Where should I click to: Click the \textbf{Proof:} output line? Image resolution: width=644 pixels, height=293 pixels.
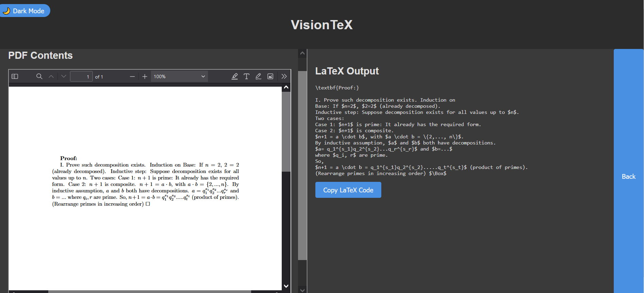click(337, 88)
